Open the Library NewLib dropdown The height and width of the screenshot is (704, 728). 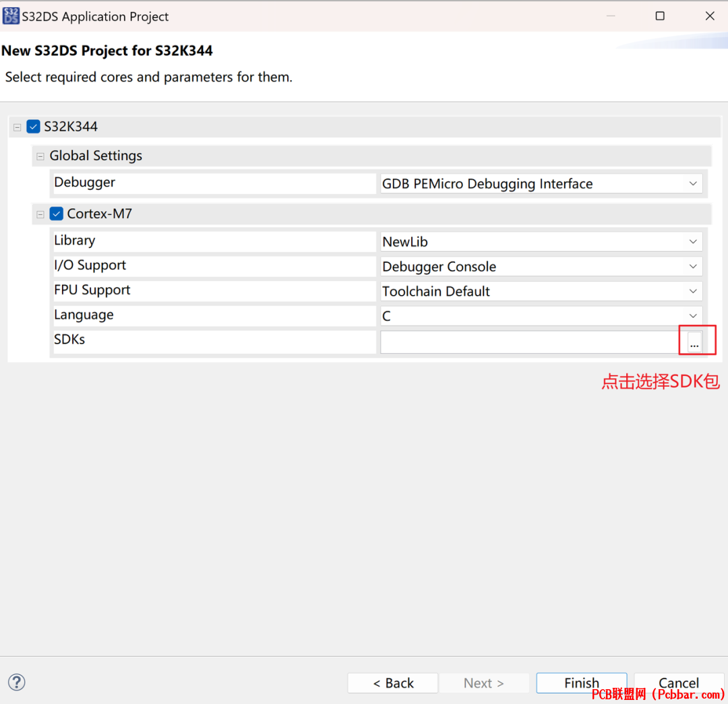(x=541, y=242)
